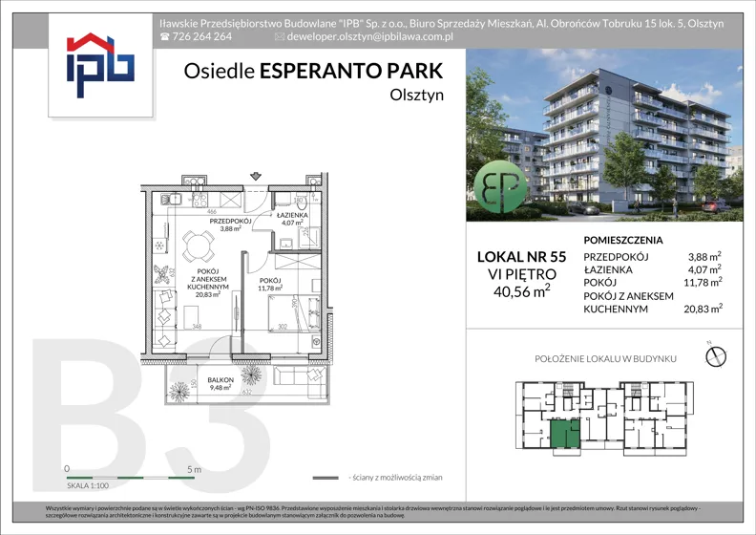Click the POMIESZCZENIA heading
Screen dimensions: 756x535
click(623, 240)
